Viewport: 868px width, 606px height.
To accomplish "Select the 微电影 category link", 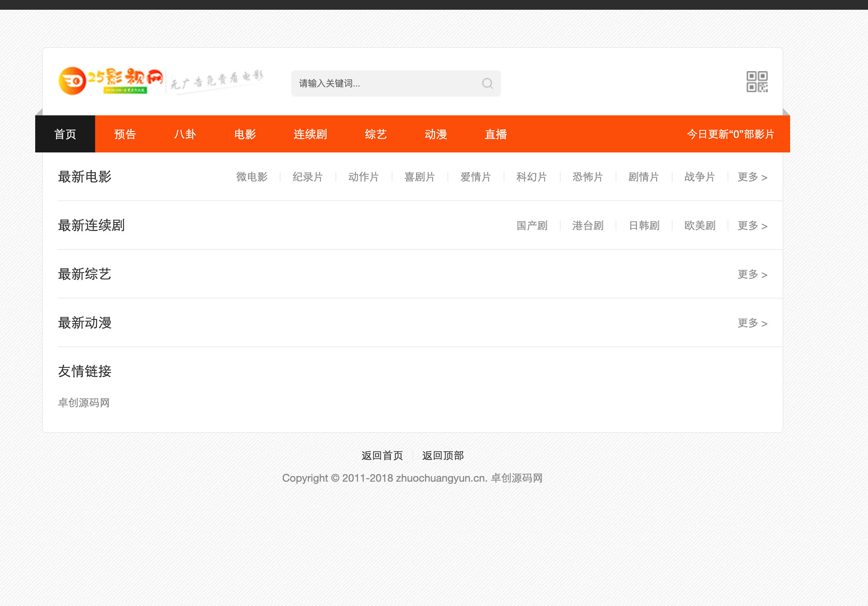I will pyautogui.click(x=252, y=177).
